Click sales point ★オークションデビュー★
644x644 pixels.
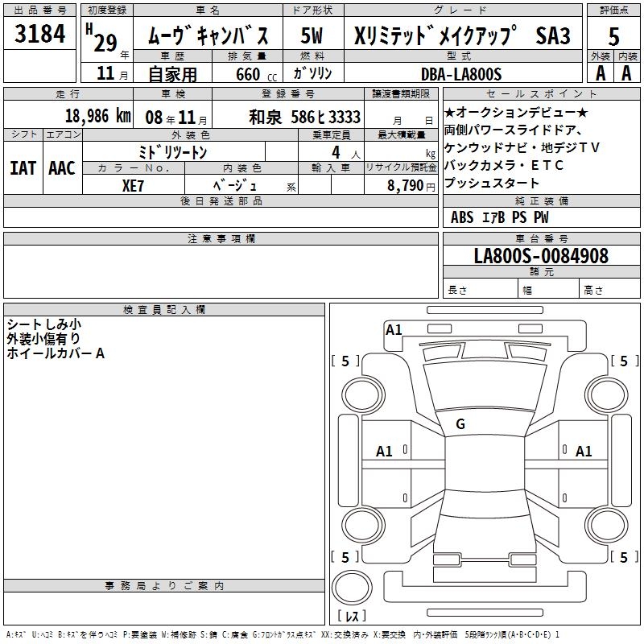pyautogui.click(x=516, y=112)
